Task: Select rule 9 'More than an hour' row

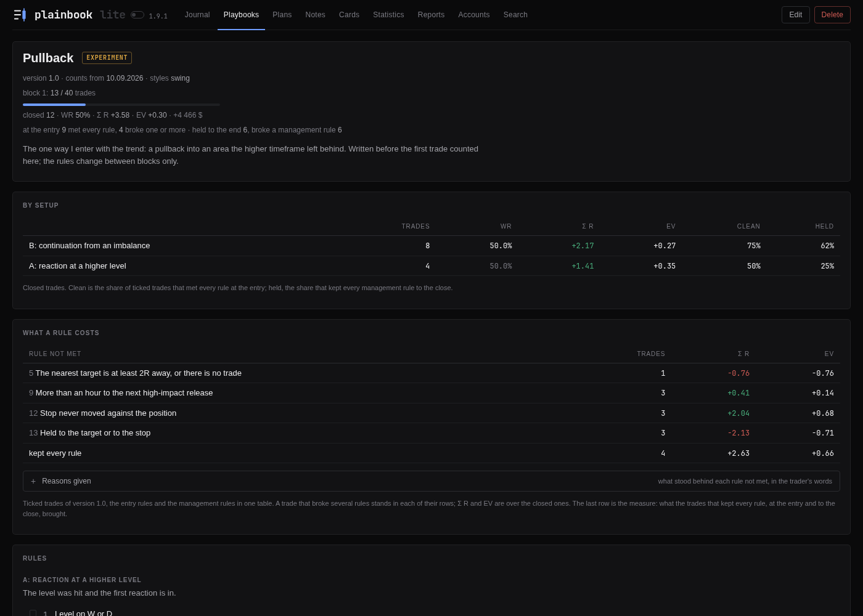Action: (x=431, y=393)
